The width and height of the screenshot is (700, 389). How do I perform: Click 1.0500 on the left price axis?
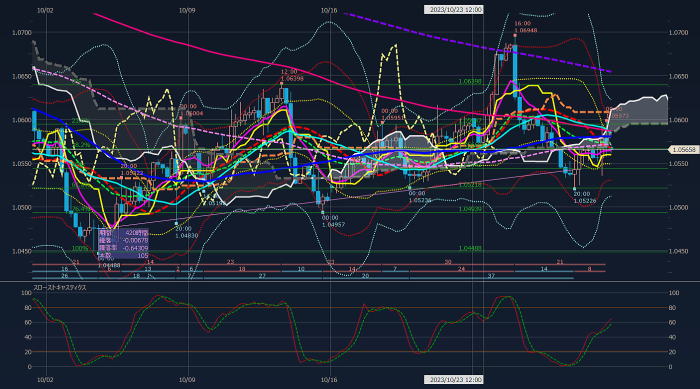[x=21, y=208]
